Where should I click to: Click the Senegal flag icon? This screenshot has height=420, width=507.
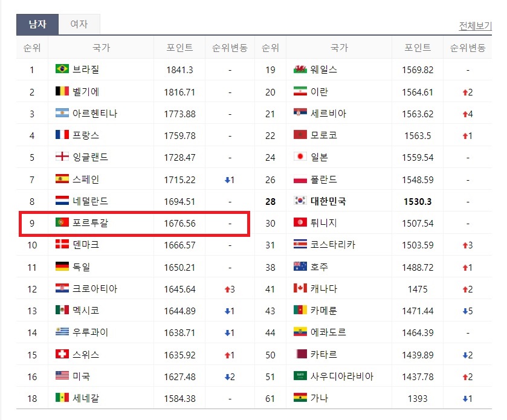tap(62, 398)
